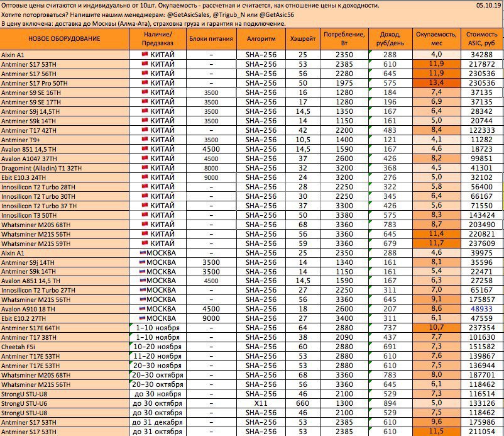Click the Russia flag icon in the Avalon A910 18 TH row

pos(142,308)
